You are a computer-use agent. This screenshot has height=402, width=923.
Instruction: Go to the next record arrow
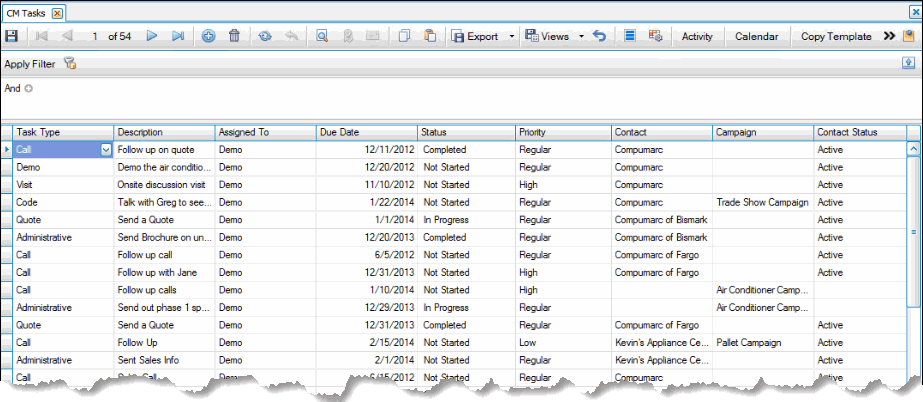[153, 36]
